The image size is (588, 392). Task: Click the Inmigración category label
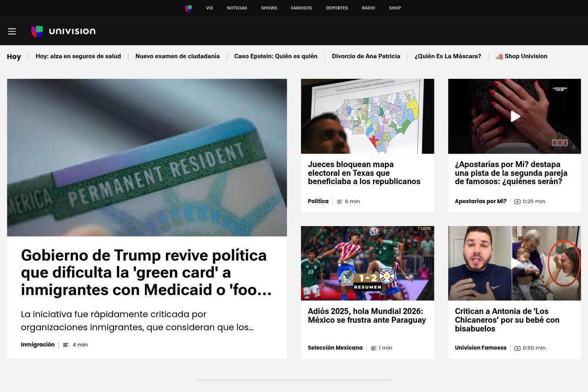coord(38,344)
